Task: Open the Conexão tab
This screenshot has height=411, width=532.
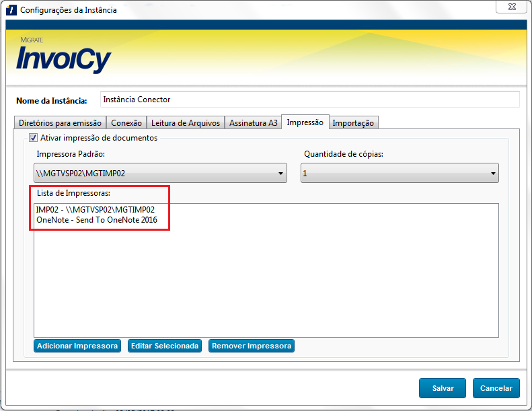Action: [126, 123]
